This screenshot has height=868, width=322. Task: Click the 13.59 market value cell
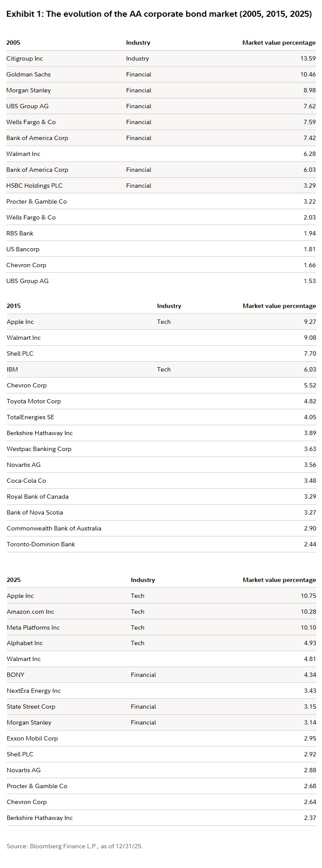tap(308, 58)
